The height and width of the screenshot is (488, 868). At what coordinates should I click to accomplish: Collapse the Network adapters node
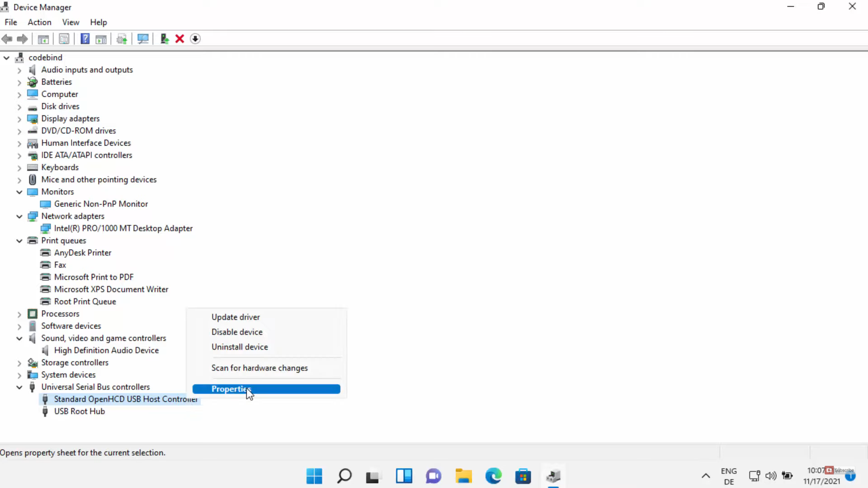point(19,216)
